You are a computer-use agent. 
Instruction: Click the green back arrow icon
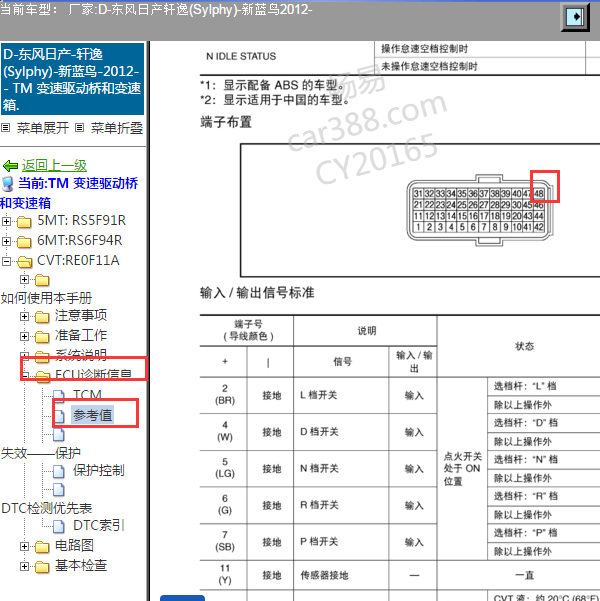click(x=10, y=166)
